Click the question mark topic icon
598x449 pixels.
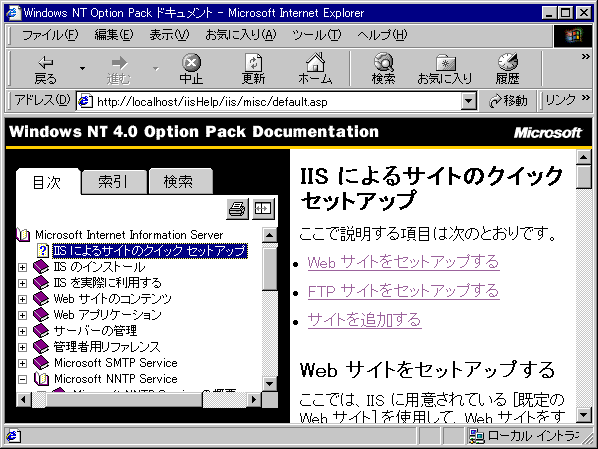click(x=43, y=251)
